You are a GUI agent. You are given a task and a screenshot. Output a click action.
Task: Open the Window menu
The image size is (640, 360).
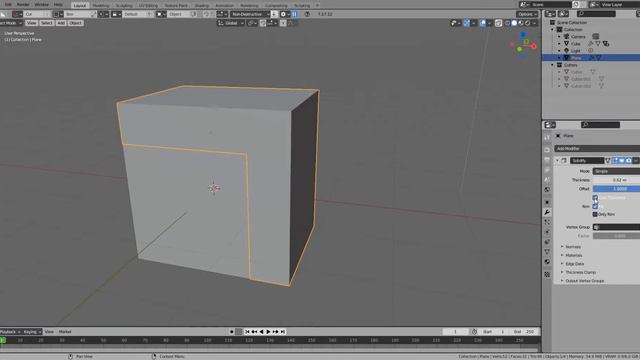[42, 4]
